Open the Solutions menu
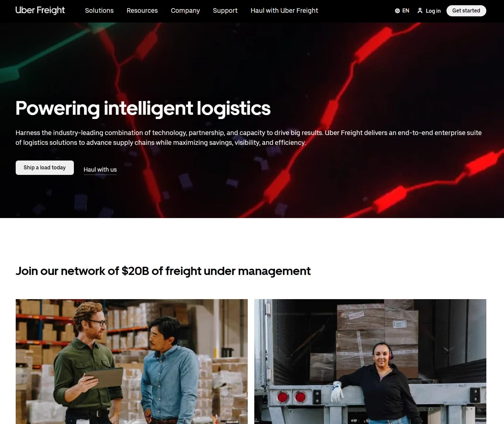The height and width of the screenshot is (424, 504). (x=99, y=10)
